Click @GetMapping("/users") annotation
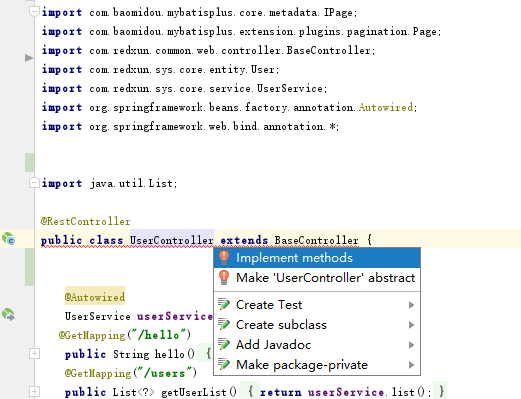The width and height of the screenshot is (521, 399). (131, 373)
